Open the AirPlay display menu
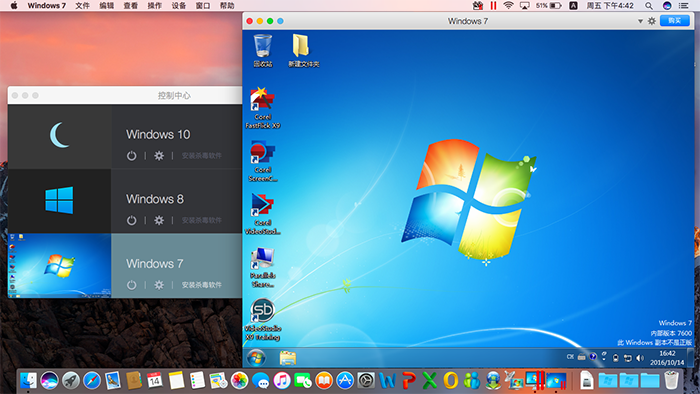The width and height of the screenshot is (700, 394). point(525,5)
